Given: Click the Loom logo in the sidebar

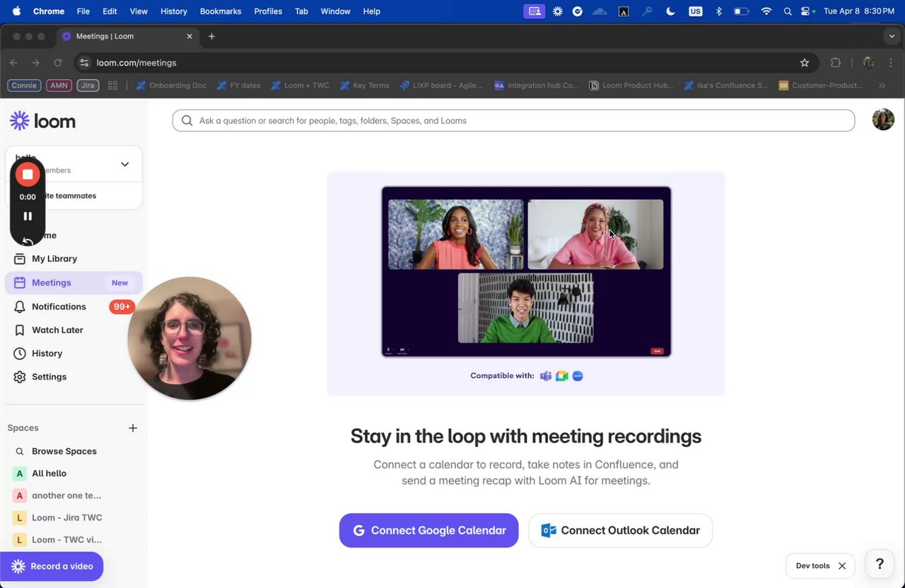Looking at the screenshot, I should (x=42, y=121).
